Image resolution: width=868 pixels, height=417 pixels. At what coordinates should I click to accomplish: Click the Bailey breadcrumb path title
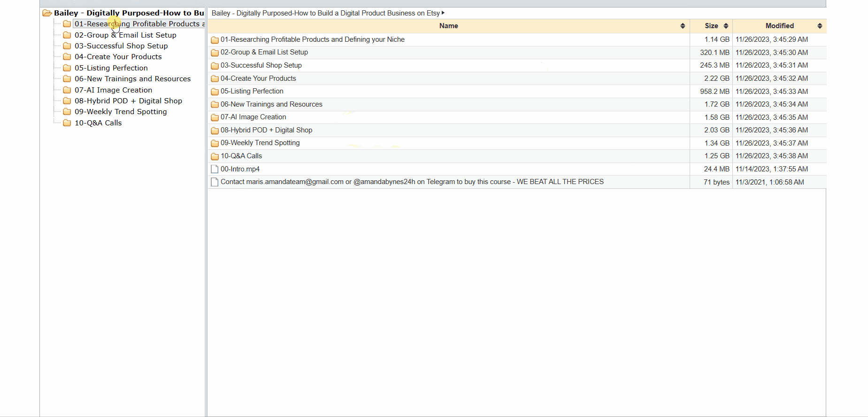tap(325, 13)
